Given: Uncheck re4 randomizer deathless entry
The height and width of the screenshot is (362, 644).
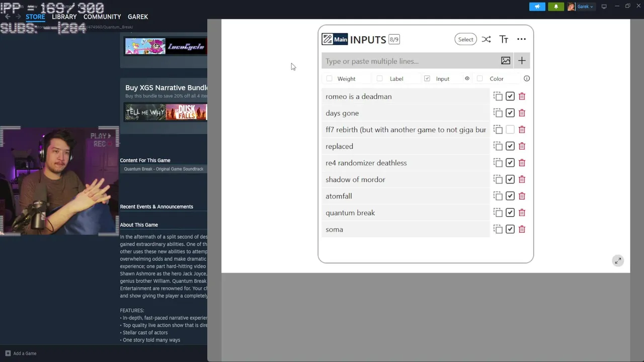Looking at the screenshot, I should click(510, 162).
